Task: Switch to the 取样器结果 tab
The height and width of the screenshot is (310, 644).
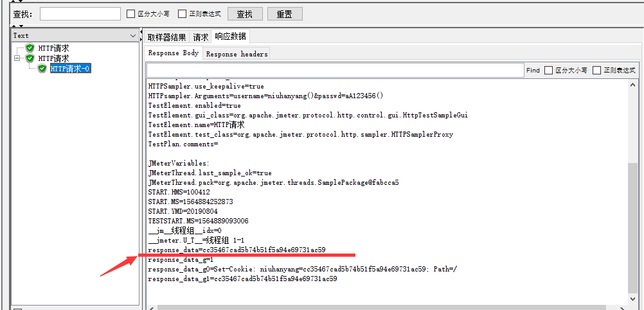Action: click(167, 37)
